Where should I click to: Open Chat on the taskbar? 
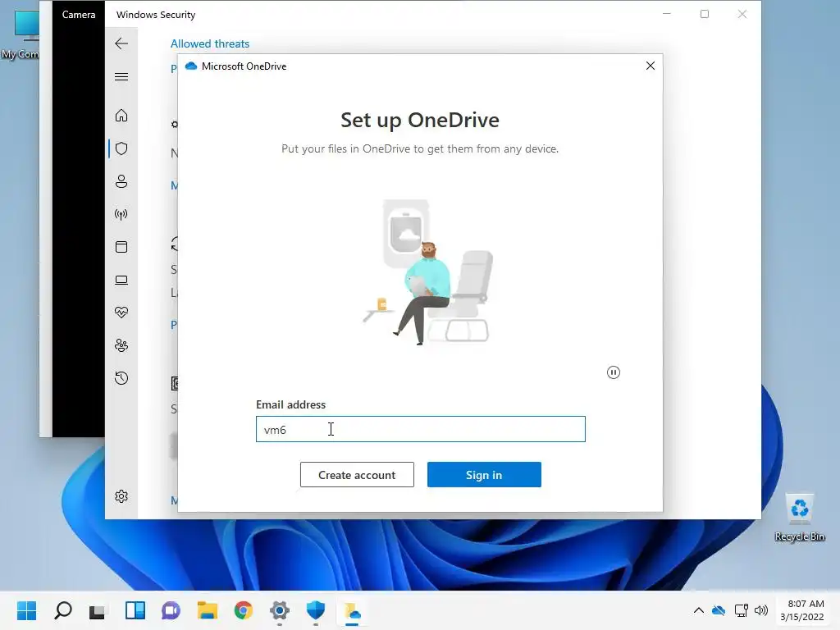(171, 610)
